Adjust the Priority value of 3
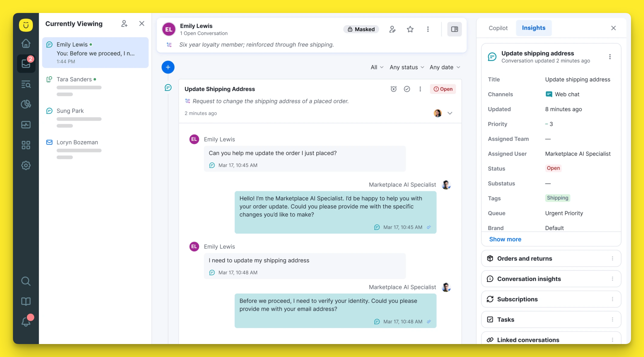 549,124
